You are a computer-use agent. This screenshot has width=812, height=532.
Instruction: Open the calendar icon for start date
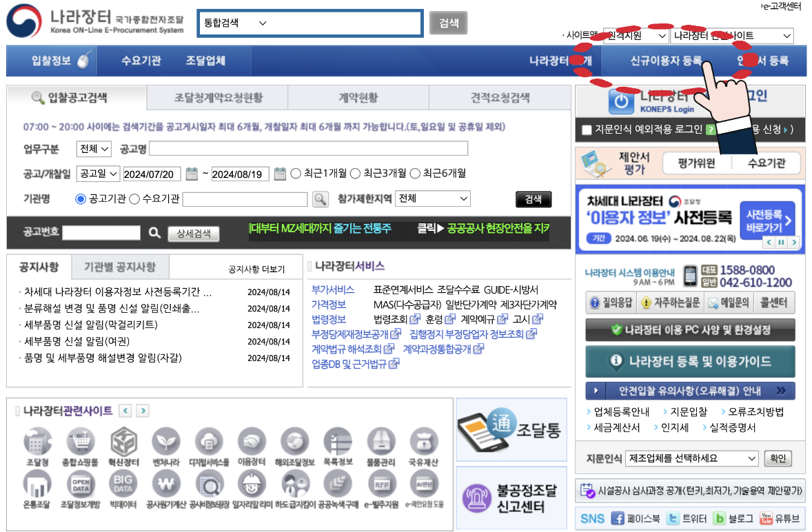click(x=192, y=174)
